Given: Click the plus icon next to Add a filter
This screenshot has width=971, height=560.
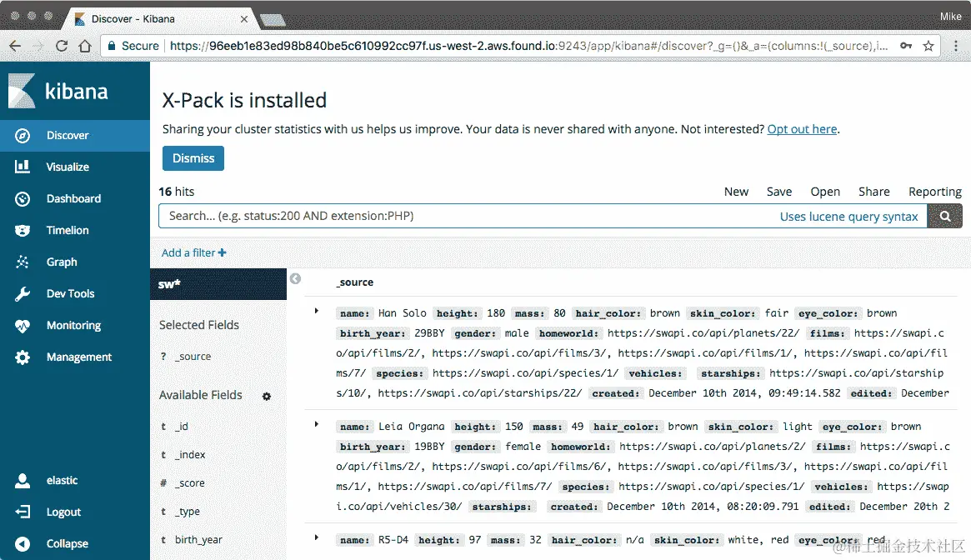Looking at the screenshot, I should tap(222, 252).
